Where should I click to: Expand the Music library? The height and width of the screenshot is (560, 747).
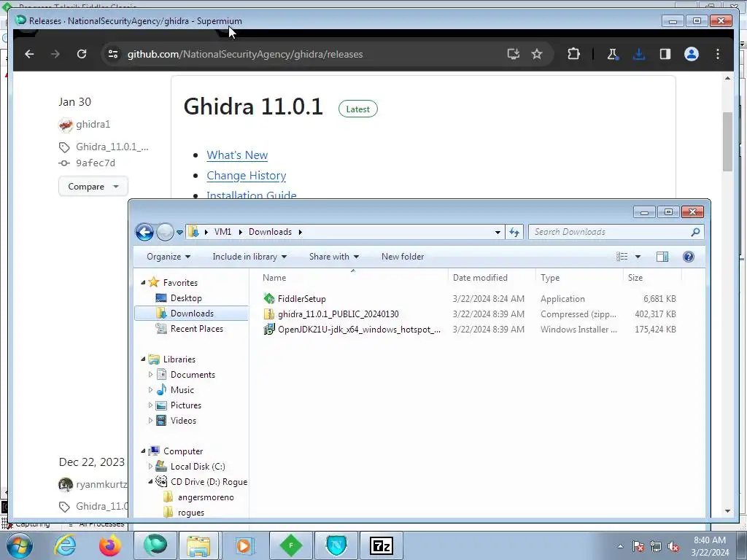[150, 389]
